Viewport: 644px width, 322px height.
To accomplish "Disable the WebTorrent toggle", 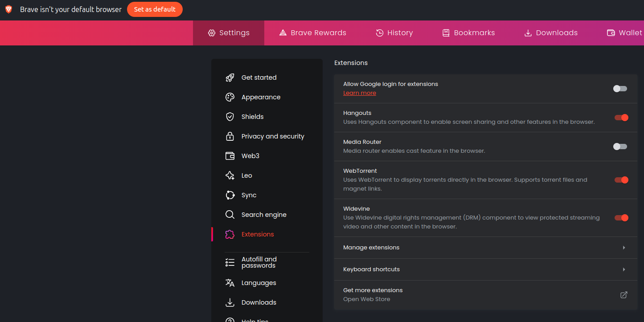I will (621, 180).
